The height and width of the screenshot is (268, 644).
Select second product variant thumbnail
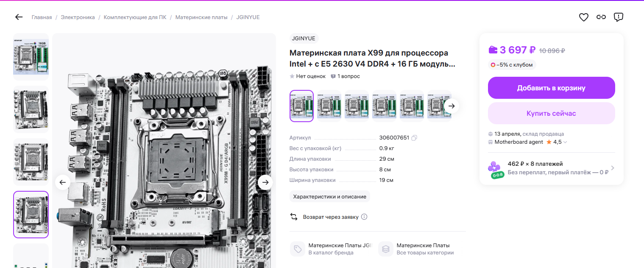coord(329,106)
